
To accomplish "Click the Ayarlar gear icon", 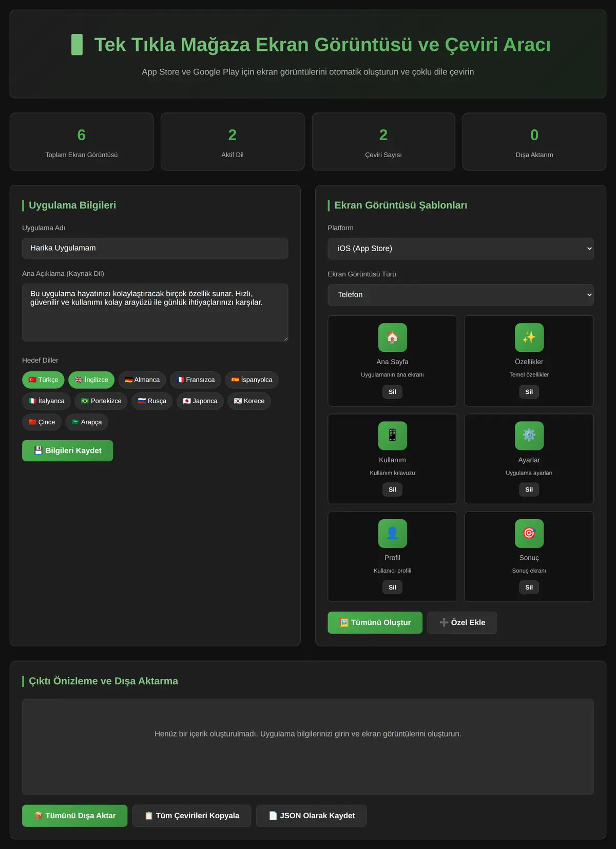I will coord(529,436).
